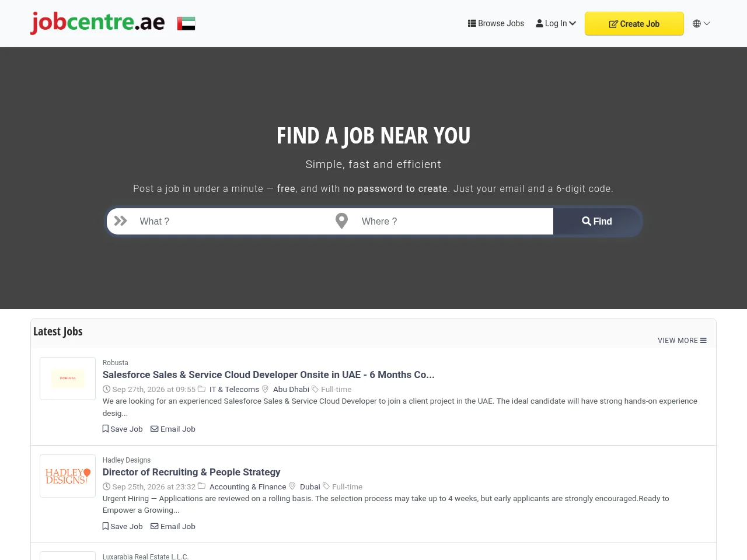Open the Robusta company logo thumbnail
Image resolution: width=747 pixels, height=560 pixels.
[68, 379]
